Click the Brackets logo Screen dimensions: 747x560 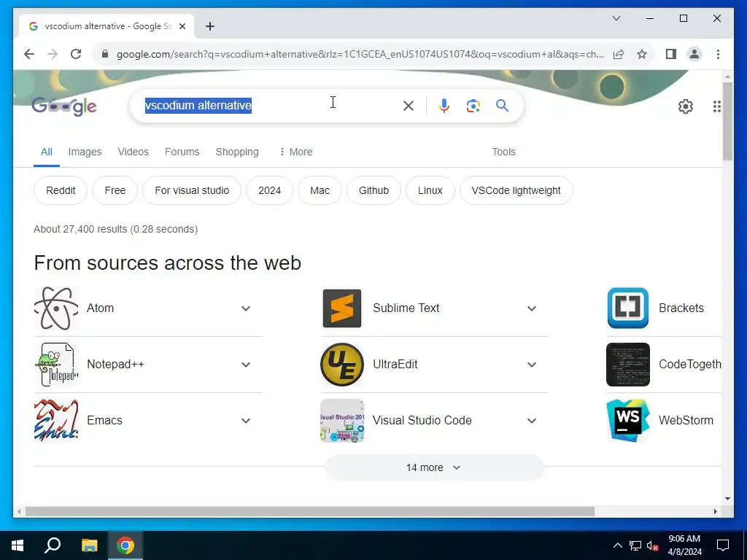pos(628,308)
